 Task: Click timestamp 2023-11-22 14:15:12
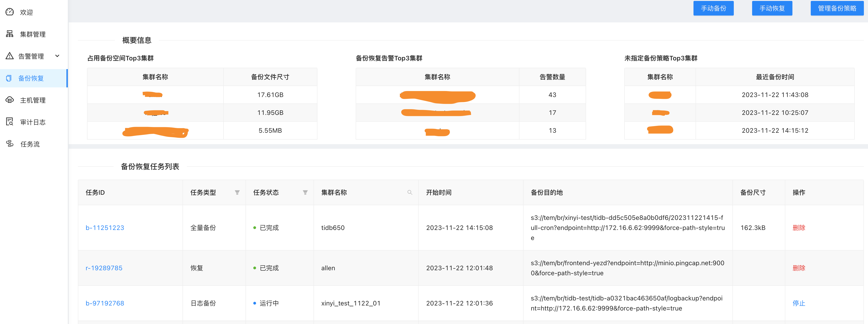click(x=775, y=130)
